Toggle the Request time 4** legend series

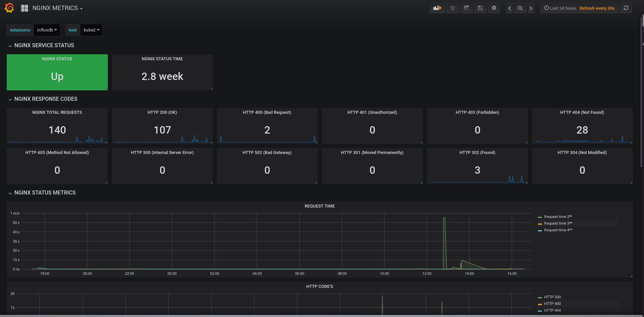558,230
